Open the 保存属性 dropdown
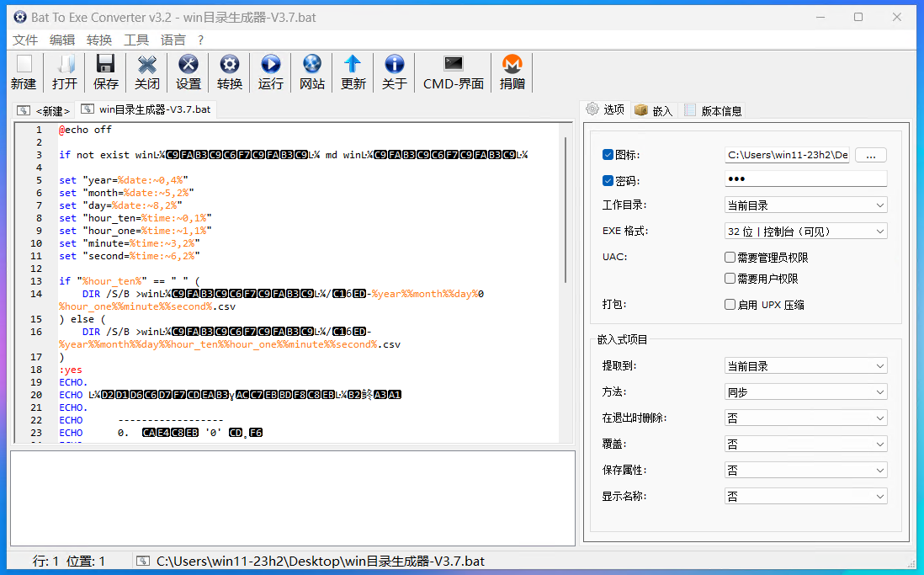The image size is (924, 575). pos(805,470)
